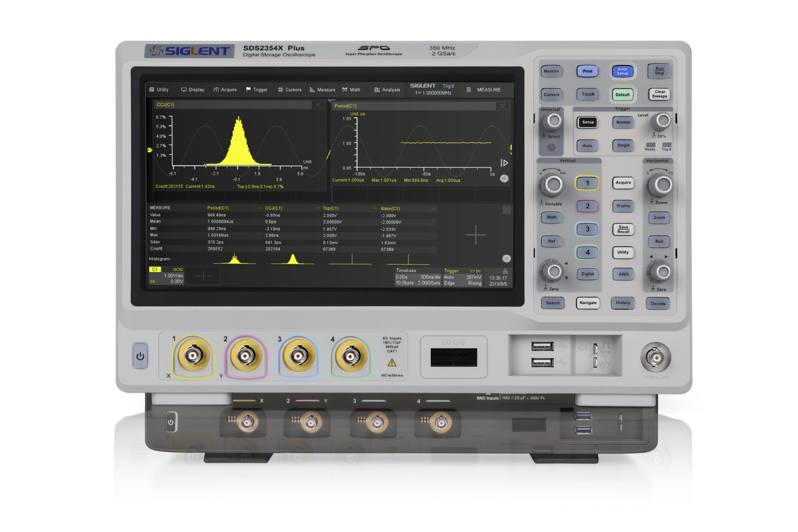The image size is (798, 532).
Task: Push the front-panel Cursors button
Action: 551,94
